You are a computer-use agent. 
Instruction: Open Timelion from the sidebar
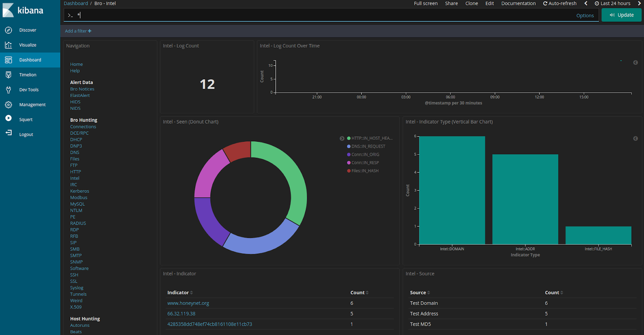pos(28,75)
